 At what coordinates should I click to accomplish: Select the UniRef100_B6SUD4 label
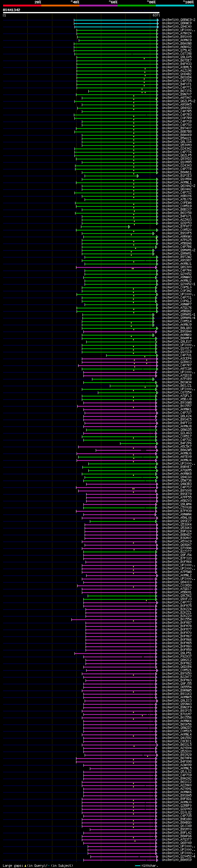pyautogui.click(x=176, y=78)
